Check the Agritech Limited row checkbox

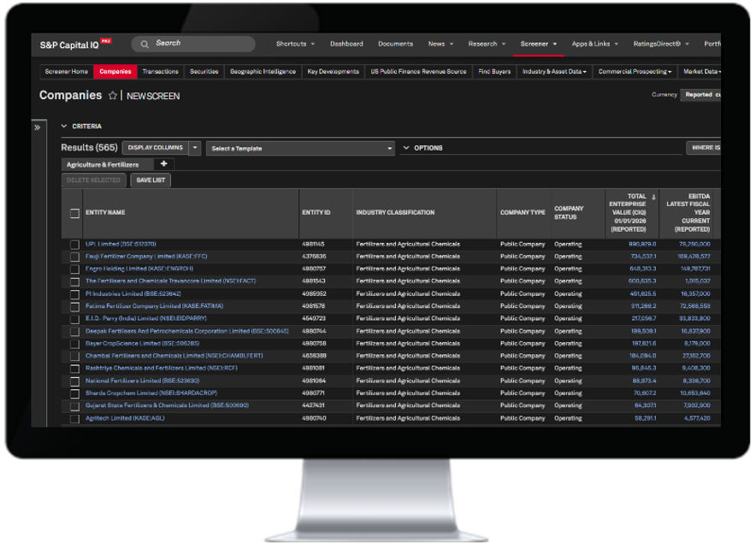(x=74, y=419)
